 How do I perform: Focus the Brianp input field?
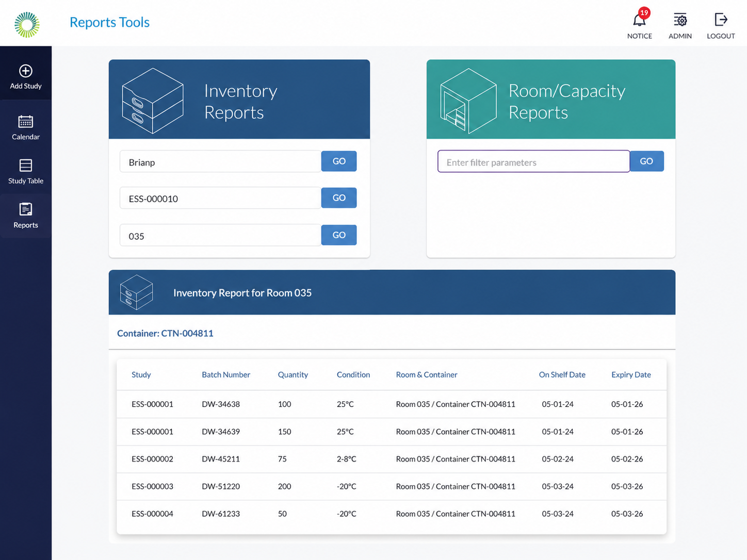[x=220, y=162]
